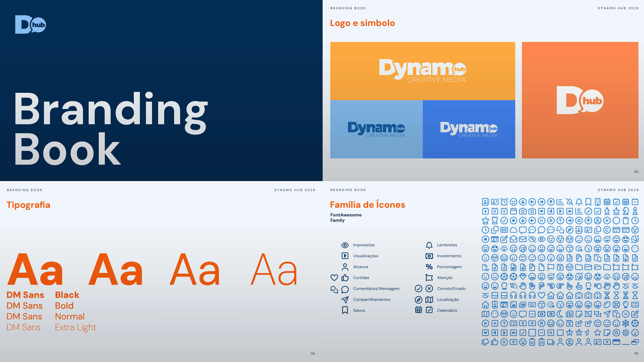This screenshot has width=644, height=362.
Task: Click the calendar check icon beside Calendário
Action: [x=429, y=310]
